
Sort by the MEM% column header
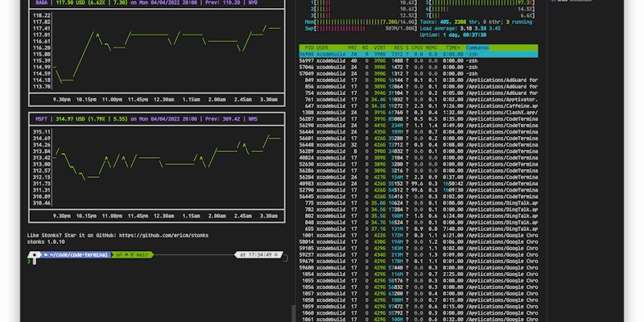[431, 47]
